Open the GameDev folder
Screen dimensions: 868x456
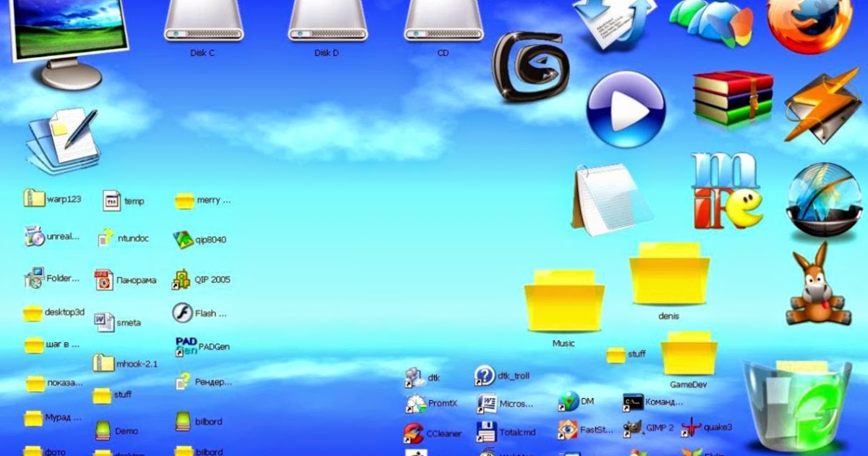[689, 353]
